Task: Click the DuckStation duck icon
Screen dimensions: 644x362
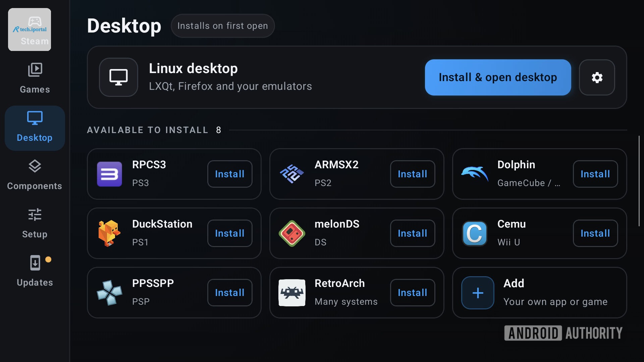Action: (109, 233)
